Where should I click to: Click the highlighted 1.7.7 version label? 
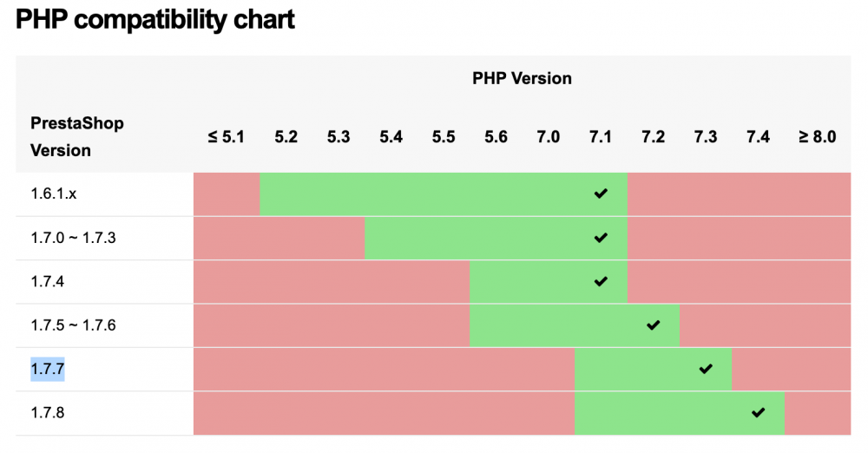pyautogui.click(x=48, y=370)
